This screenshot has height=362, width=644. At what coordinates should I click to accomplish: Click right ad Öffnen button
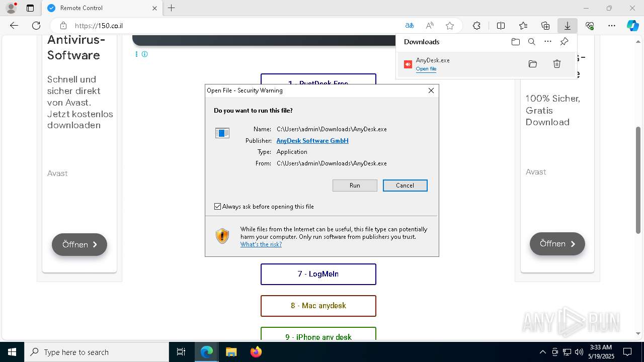(557, 244)
